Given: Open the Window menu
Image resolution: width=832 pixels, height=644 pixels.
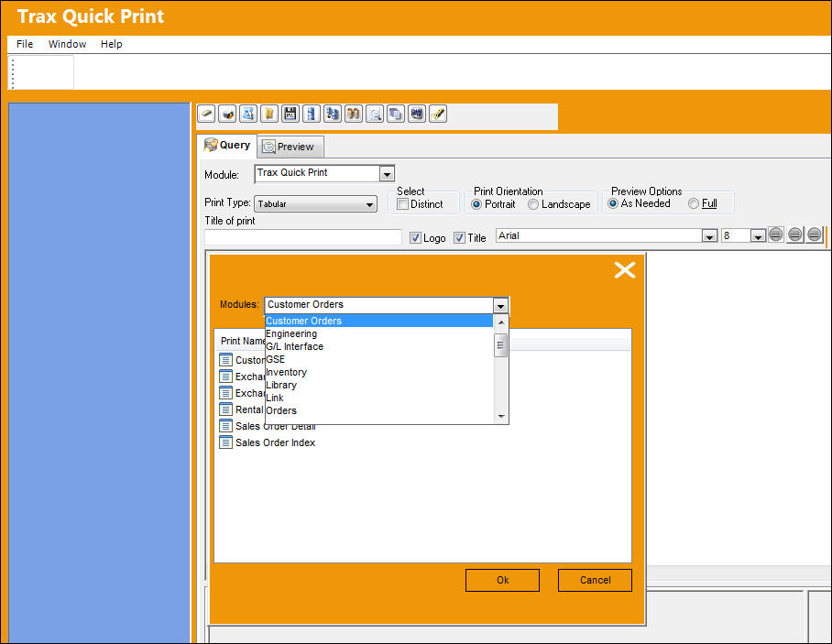Looking at the screenshot, I should click(67, 44).
